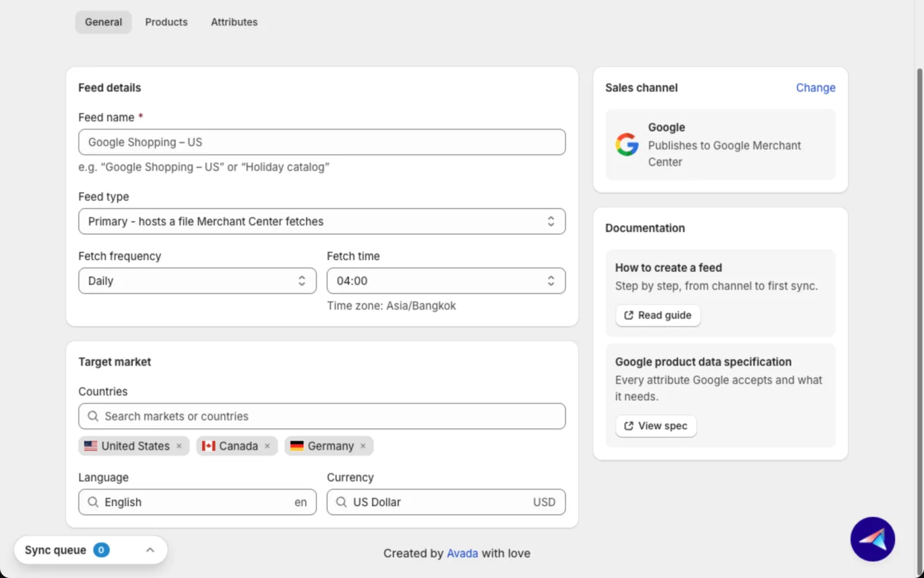The height and width of the screenshot is (578, 924).
Task: Switch to the Attributes tab
Action: click(234, 22)
